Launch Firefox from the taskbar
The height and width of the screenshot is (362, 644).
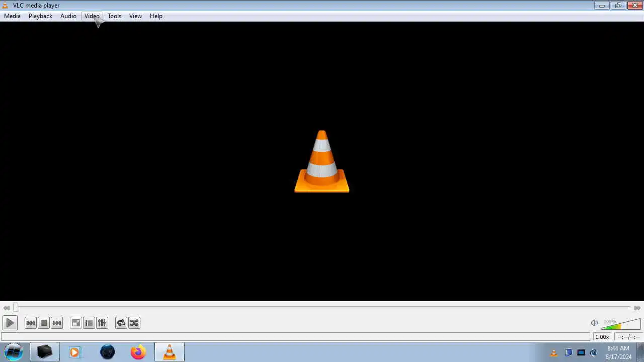(x=138, y=352)
